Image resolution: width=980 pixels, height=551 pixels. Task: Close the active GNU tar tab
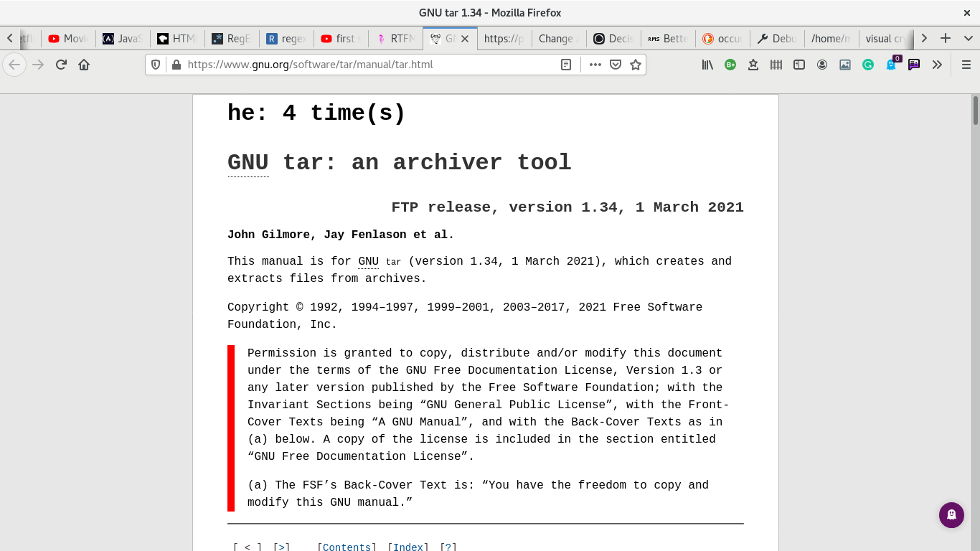point(465,39)
